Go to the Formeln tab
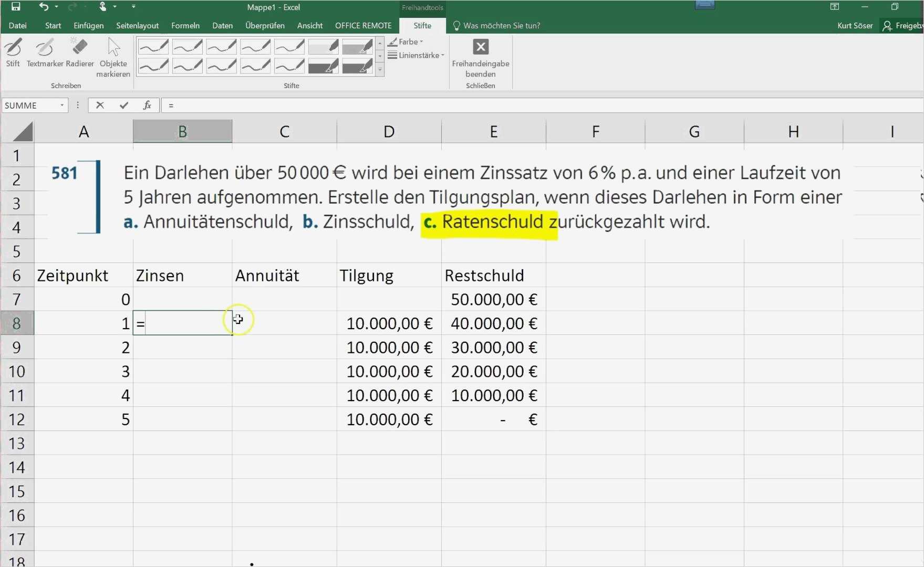Screen dimensions: 924x567 [185, 25]
